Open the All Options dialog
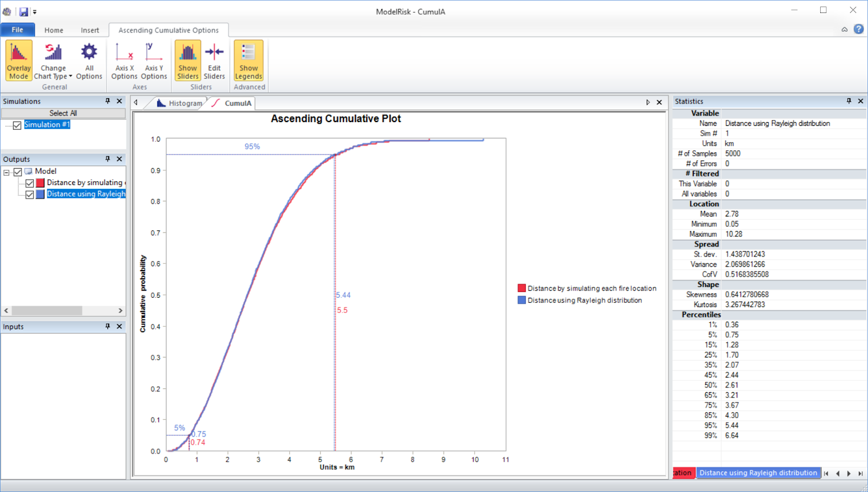 point(88,60)
